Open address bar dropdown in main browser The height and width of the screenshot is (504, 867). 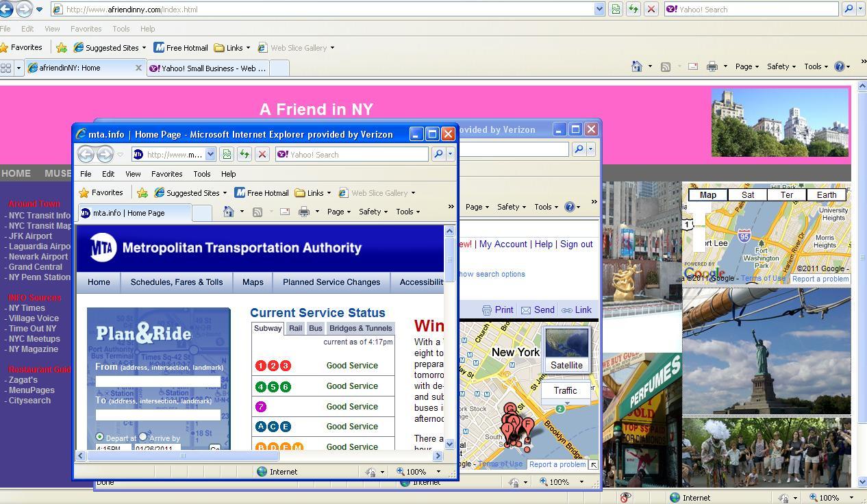[600, 9]
